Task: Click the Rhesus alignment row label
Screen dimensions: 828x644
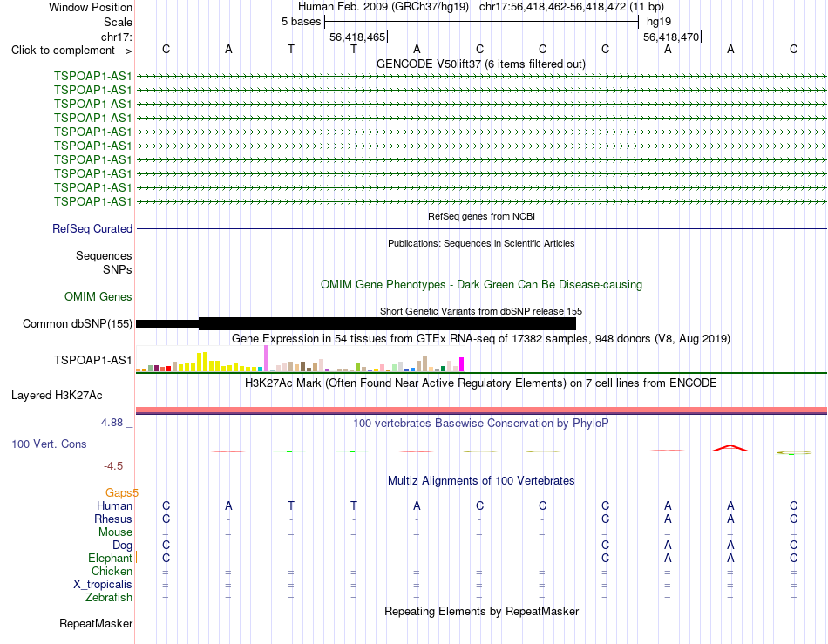Action: click(113, 519)
